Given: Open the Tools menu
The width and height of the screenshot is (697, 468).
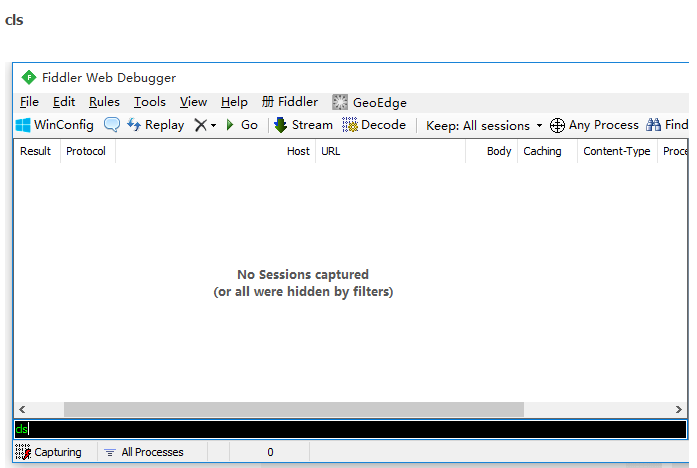Looking at the screenshot, I should 150,102.
